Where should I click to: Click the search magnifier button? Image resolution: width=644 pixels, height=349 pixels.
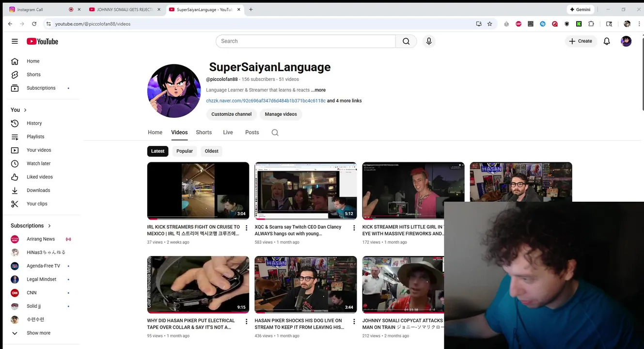(406, 41)
